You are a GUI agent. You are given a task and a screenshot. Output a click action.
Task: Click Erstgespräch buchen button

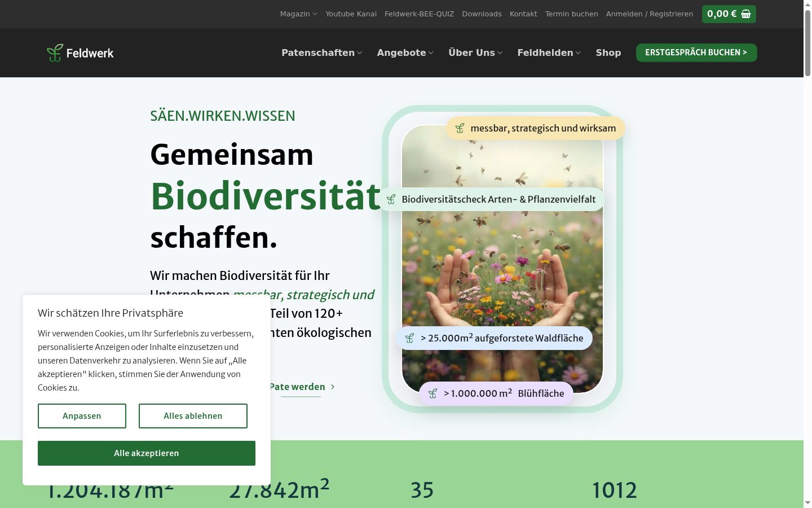[x=696, y=52]
